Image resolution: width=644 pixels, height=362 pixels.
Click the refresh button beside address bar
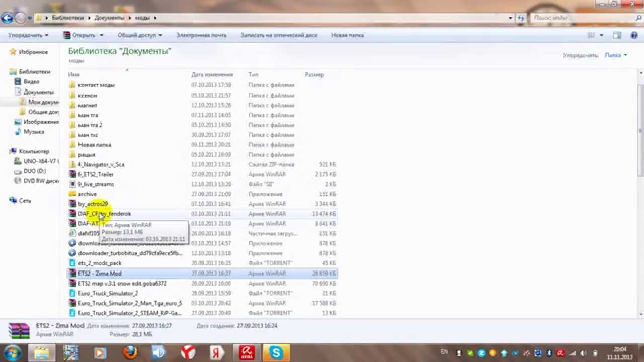tap(521, 18)
